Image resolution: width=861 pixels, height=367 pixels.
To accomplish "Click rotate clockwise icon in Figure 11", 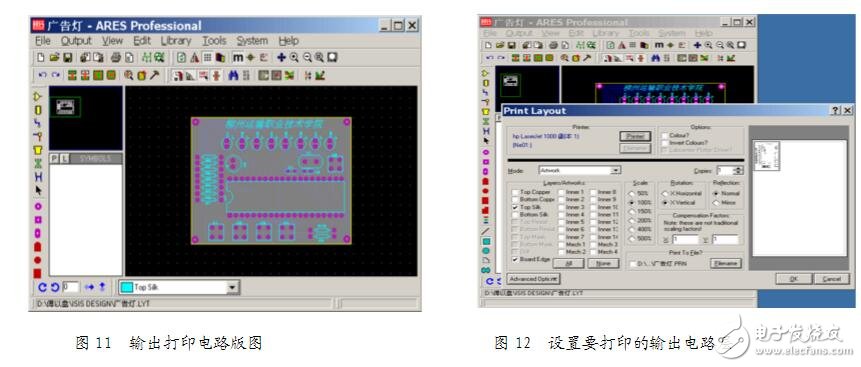I will pyautogui.click(x=42, y=287).
